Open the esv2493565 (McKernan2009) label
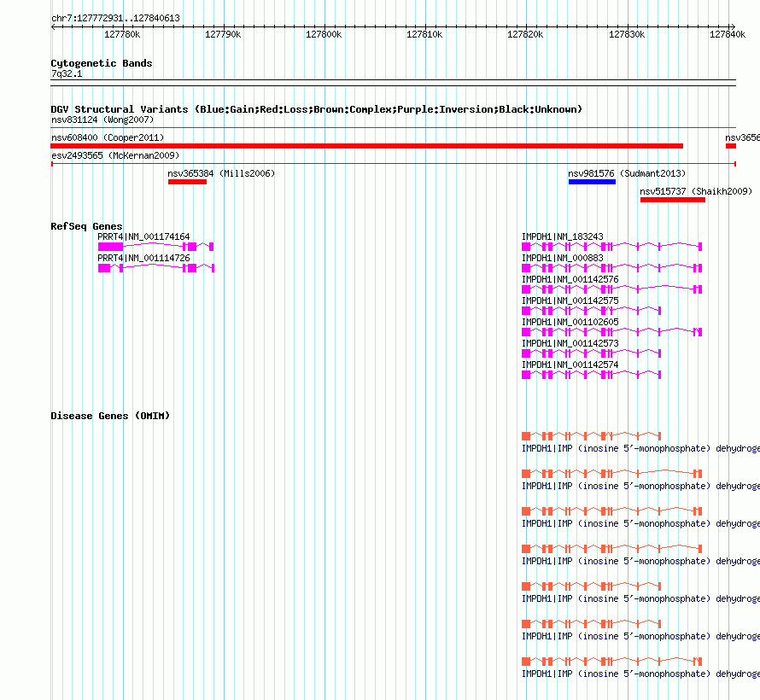Image resolution: width=760 pixels, height=700 pixels. point(115,155)
